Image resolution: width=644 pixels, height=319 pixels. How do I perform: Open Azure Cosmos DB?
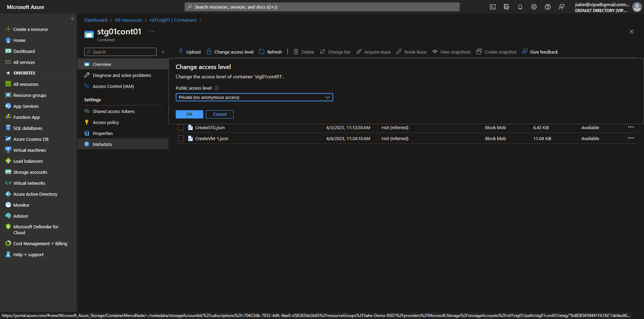pyautogui.click(x=39, y=139)
